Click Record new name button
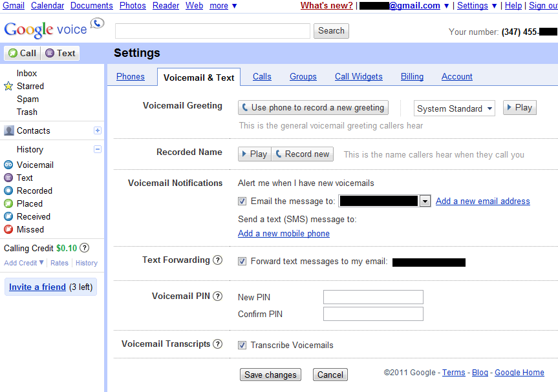This screenshot has height=392, width=558. point(303,154)
